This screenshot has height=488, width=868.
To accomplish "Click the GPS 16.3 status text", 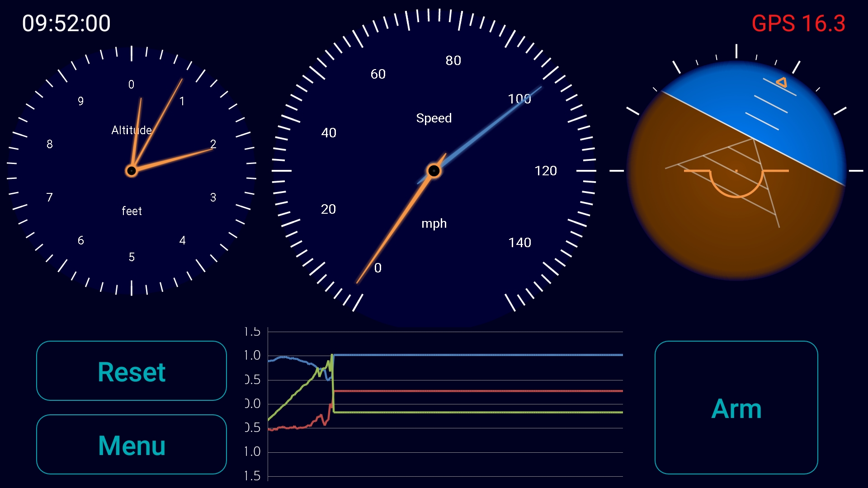I will pyautogui.click(x=798, y=23).
